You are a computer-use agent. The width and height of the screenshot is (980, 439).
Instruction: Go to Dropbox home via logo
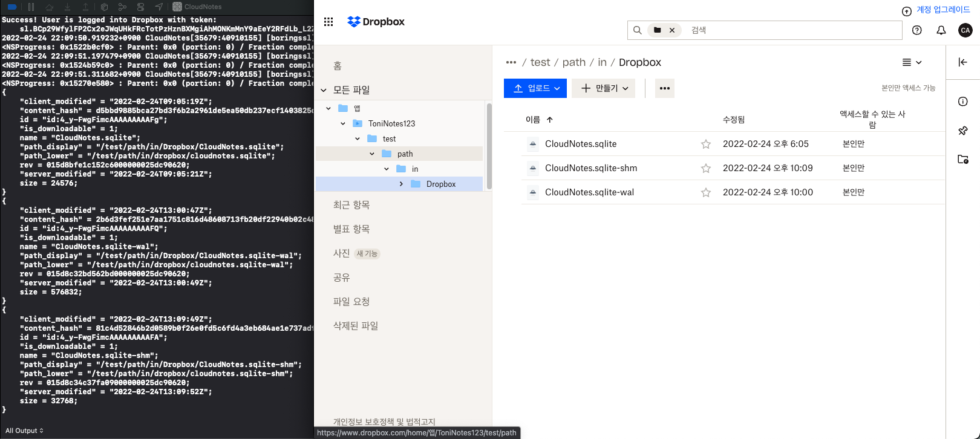click(x=376, y=22)
